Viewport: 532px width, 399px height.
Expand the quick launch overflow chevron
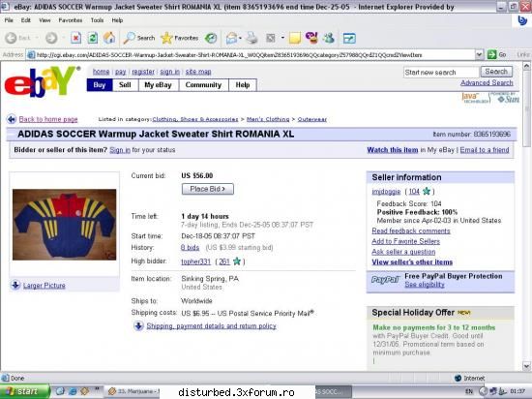98,388
